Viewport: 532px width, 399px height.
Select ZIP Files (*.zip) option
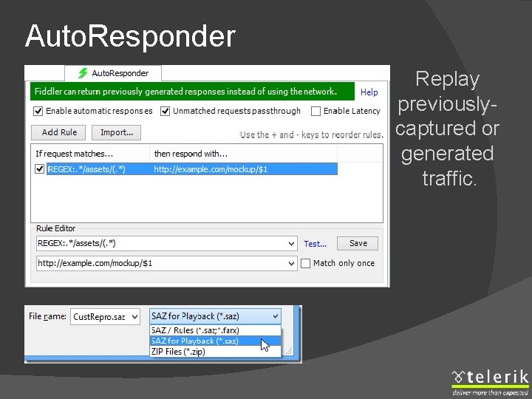click(215, 352)
